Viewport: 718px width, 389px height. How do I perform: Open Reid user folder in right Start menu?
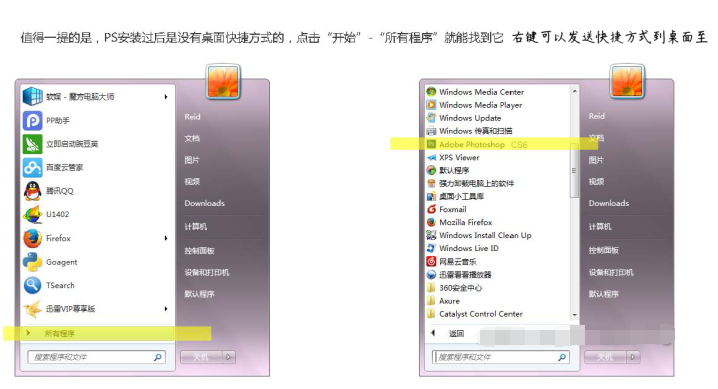coord(597,116)
